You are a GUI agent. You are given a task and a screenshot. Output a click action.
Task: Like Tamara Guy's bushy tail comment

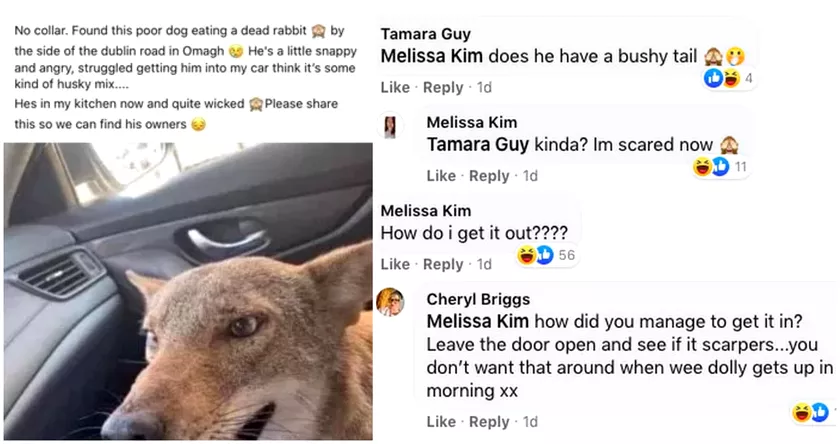[395, 87]
